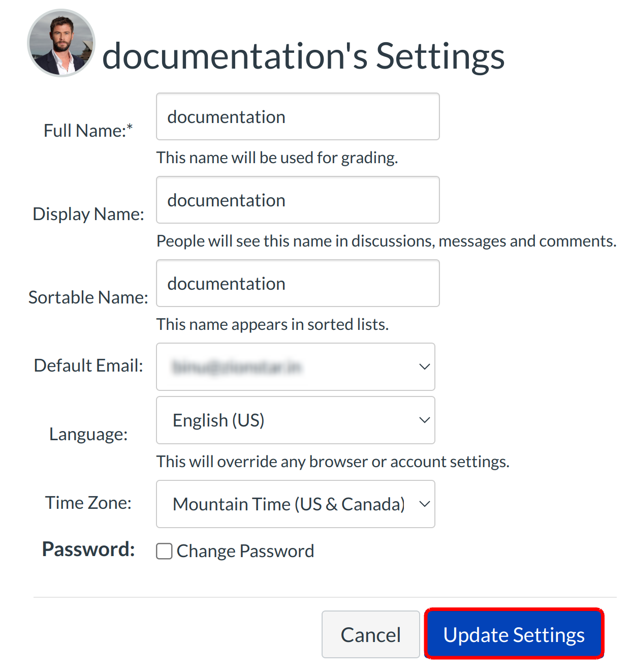
Task: Open the Mountain Time zone dropdown
Action: pyautogui.click(x=295, y=504)
